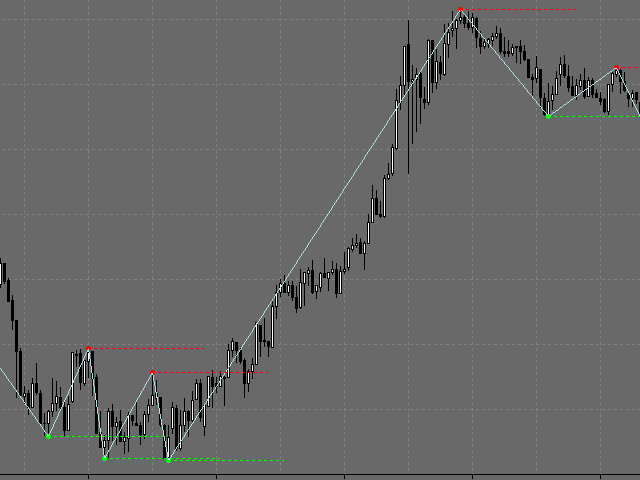The image size is (640, 480).
Task: Select the red swing-high dot near the right edge
Action: pyautogui.click(x=616, y=67)
